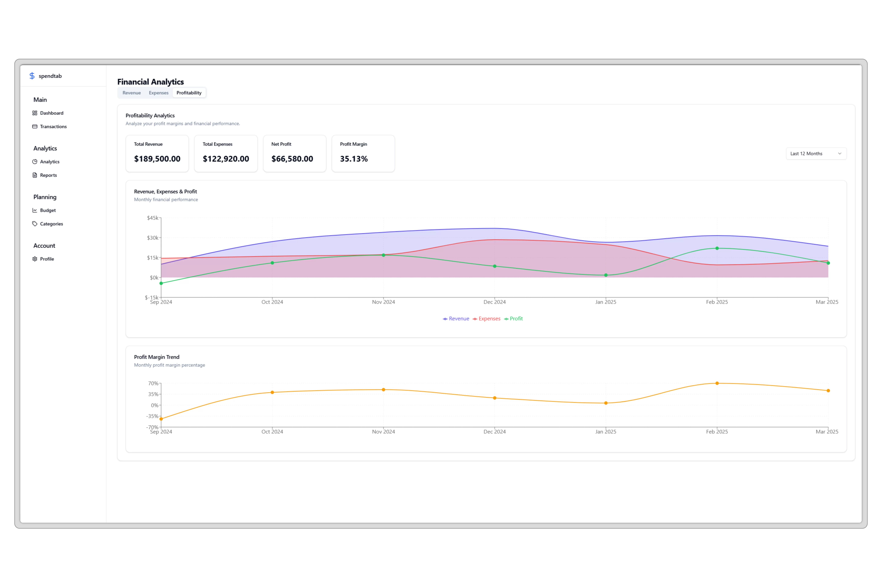Click the Total Expenses card
882x588 pixels.
click(226, 153)
